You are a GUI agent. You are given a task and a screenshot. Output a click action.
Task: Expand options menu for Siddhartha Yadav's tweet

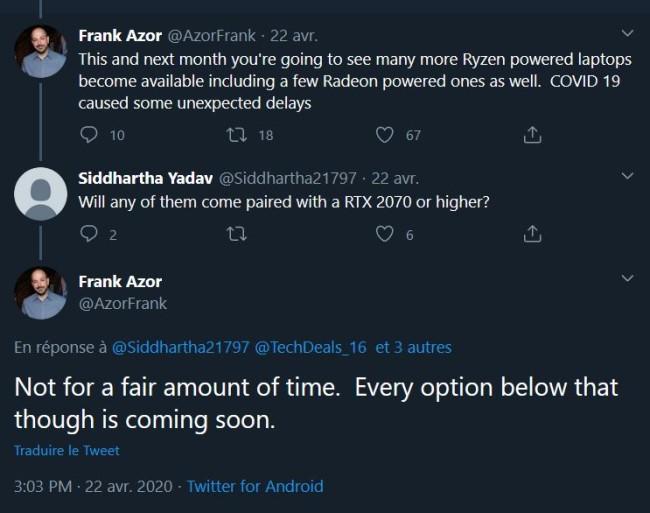click(628, 178)
